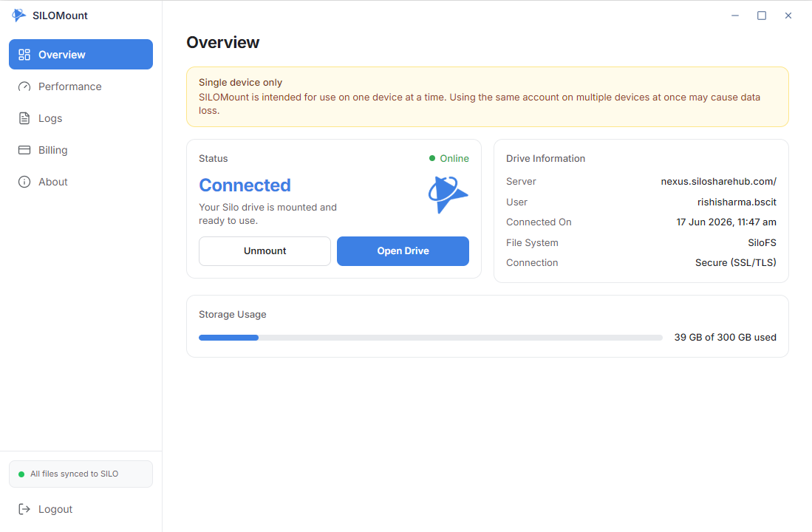
Task: Click the About info icon
Action: (24, 182)
